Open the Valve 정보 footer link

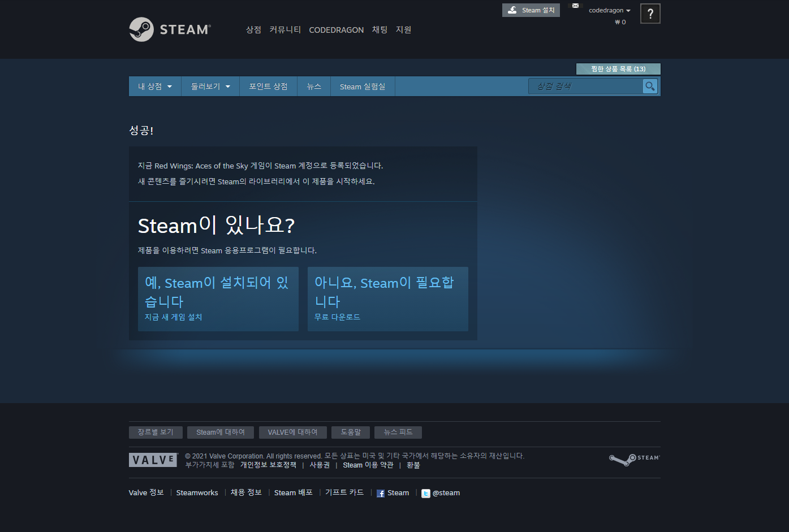click(146, 492)
